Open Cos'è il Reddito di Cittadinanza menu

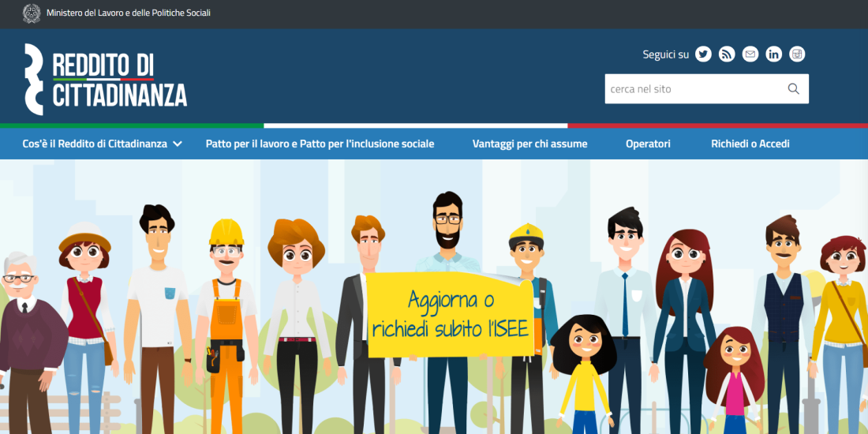point(95,144)
